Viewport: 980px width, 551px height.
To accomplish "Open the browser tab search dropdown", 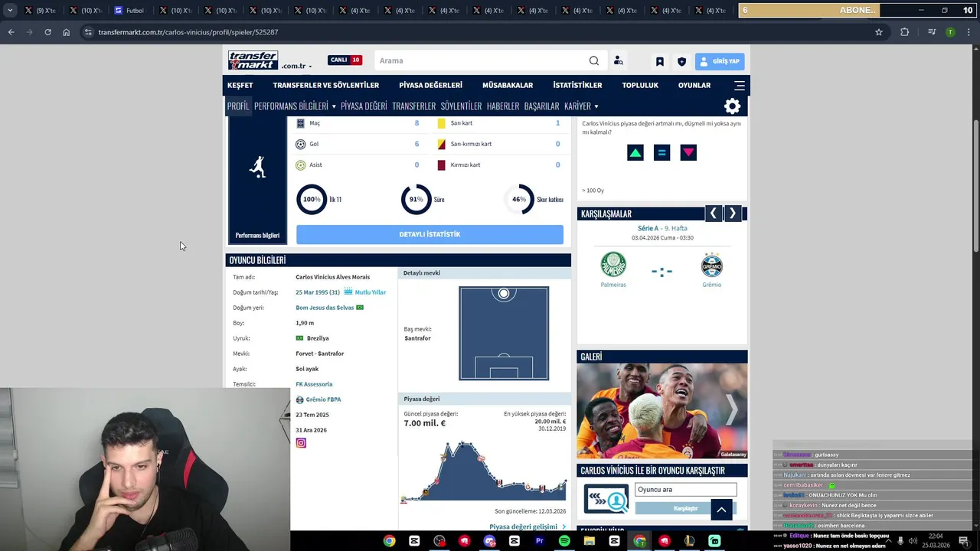I will 10,10.
